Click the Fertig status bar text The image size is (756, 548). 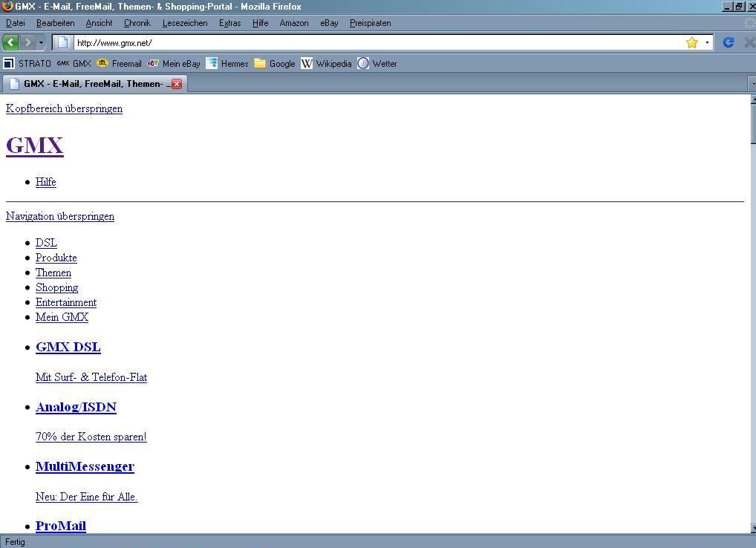coord(15,542)
